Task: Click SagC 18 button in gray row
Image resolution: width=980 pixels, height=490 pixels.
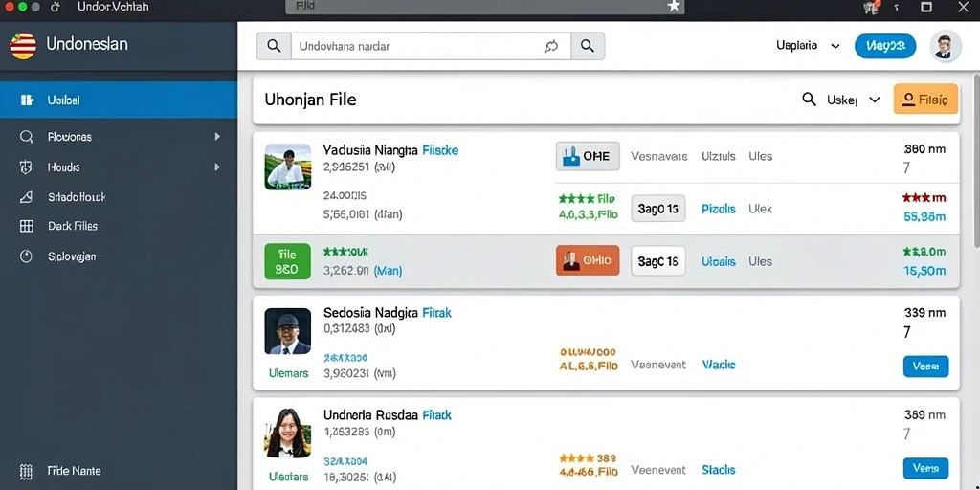Action: (x=658, y=261)
